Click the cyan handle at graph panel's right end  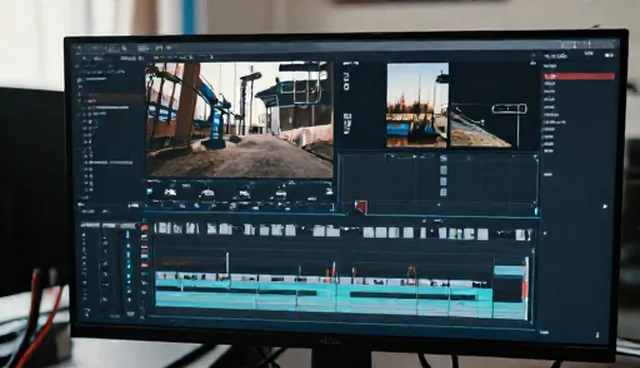[x=537, y=211]
